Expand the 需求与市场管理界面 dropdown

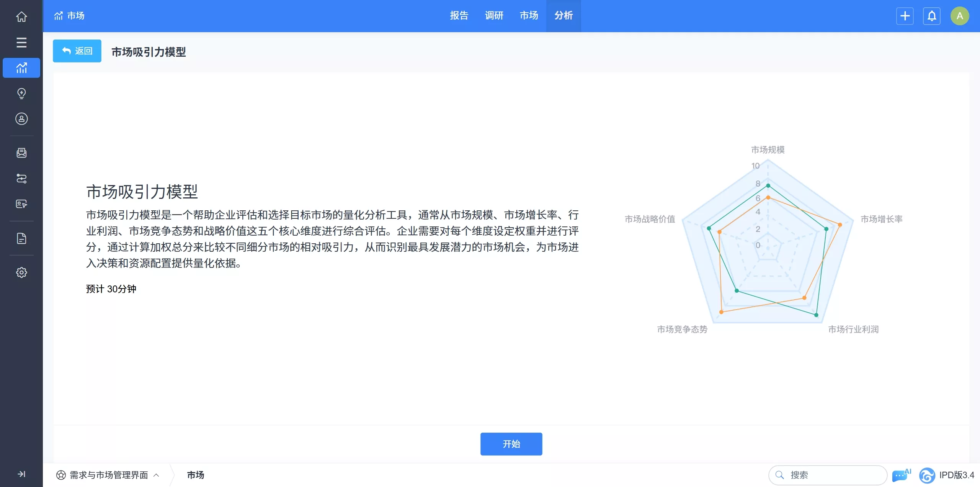(108, 475)
